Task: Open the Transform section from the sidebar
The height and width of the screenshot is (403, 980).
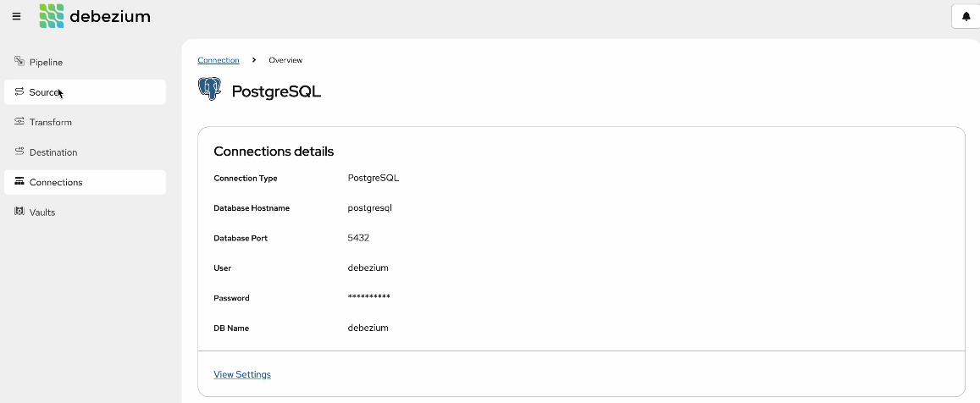Action: click(x=51, y=122)
